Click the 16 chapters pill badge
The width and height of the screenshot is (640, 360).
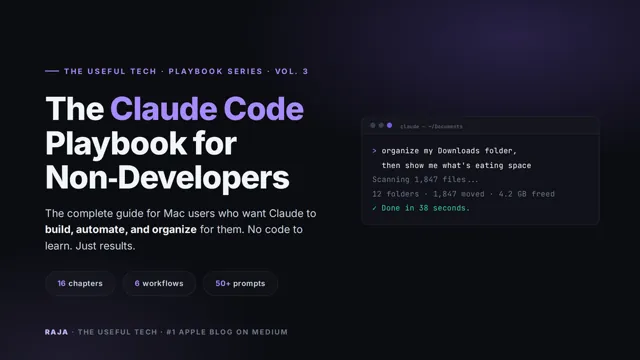pyautogui.click(x=80, y=283)
